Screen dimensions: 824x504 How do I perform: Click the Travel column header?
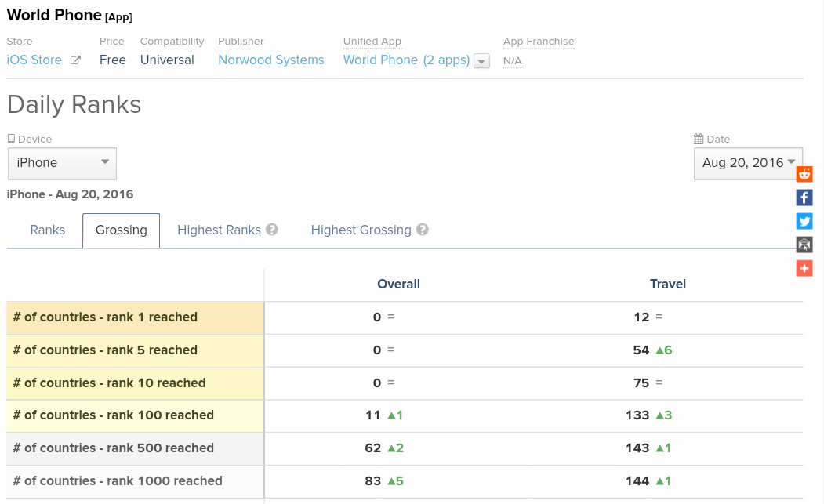668,285
